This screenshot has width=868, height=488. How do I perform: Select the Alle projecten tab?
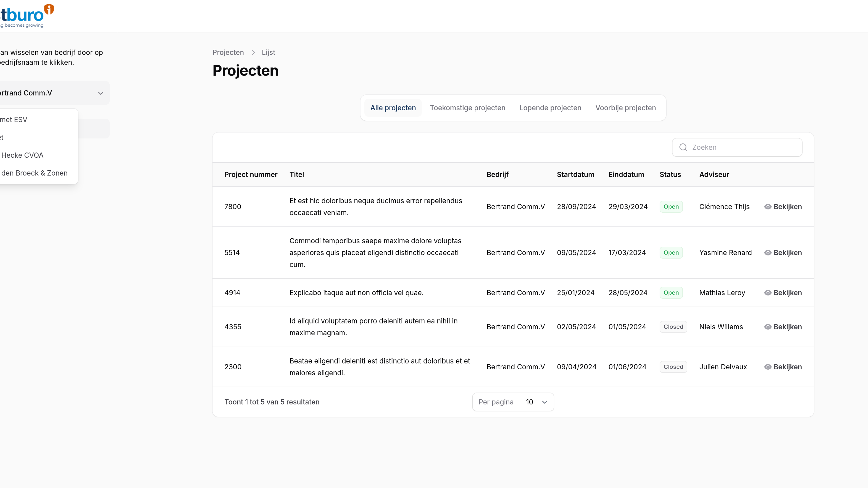tap(393, 108)
